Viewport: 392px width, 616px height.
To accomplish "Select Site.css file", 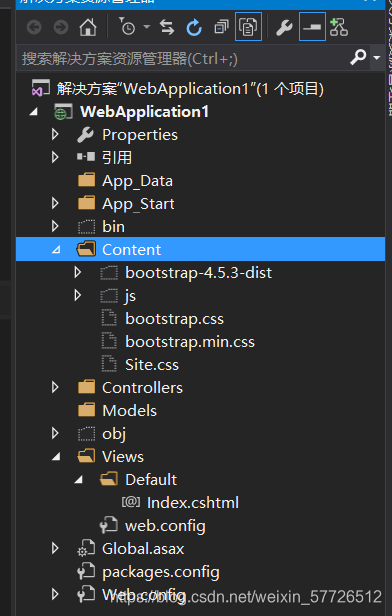I will pyautogui.click(x=152, y=365).
